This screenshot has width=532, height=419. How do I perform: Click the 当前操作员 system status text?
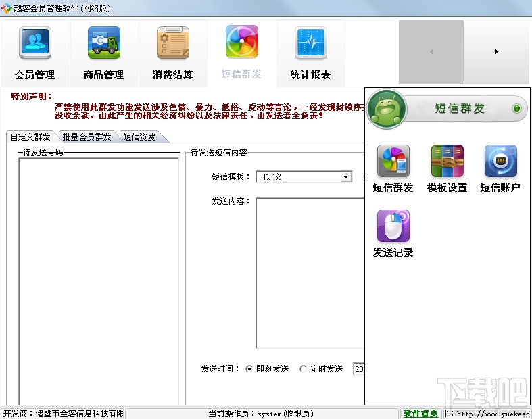[x=260, y=414]
